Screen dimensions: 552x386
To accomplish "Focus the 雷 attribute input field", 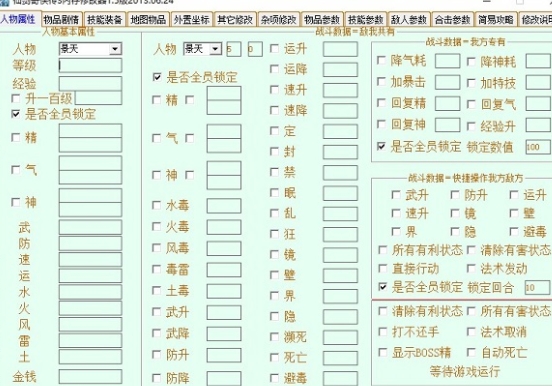I will 90,341.
